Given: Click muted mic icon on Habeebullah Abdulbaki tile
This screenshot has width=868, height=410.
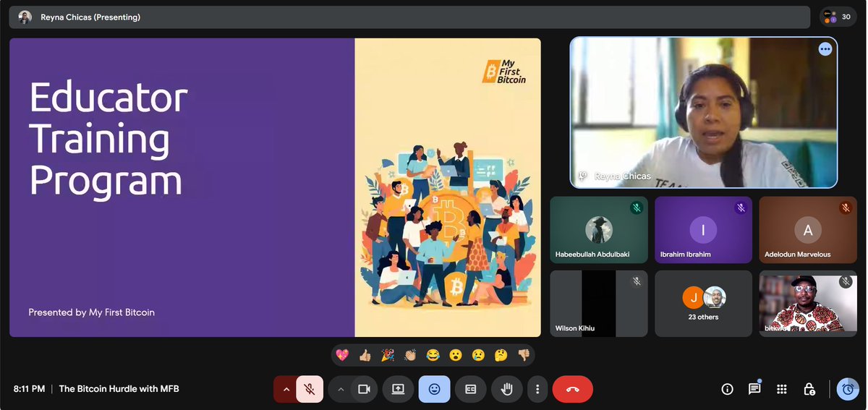Looking at the screenshot, I should [x=637, y=208].
